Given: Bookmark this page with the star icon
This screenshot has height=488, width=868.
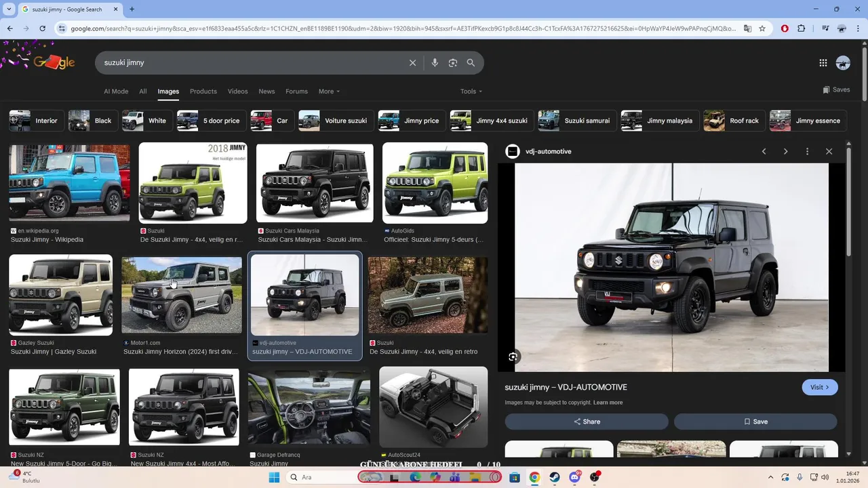Looking at the screenshot, I should tap(762, 28).
